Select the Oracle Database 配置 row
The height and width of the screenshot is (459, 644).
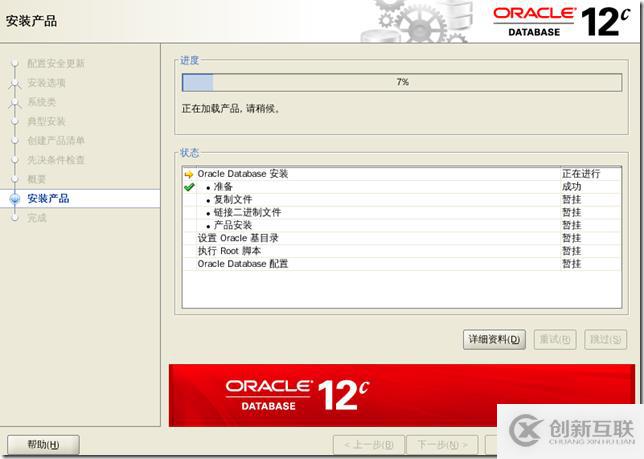pos(402,264)
